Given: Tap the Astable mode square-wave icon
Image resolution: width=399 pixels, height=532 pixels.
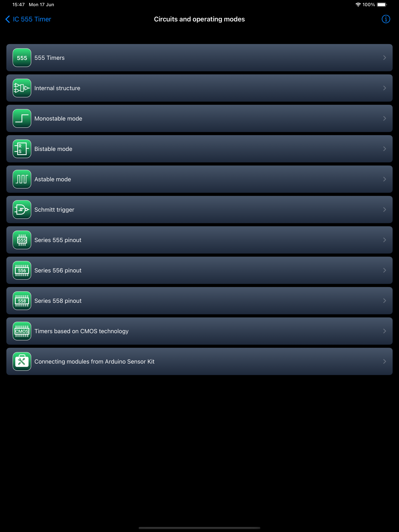Looking at the screenshot, I should pyautogui.click(x=22, y=179).
